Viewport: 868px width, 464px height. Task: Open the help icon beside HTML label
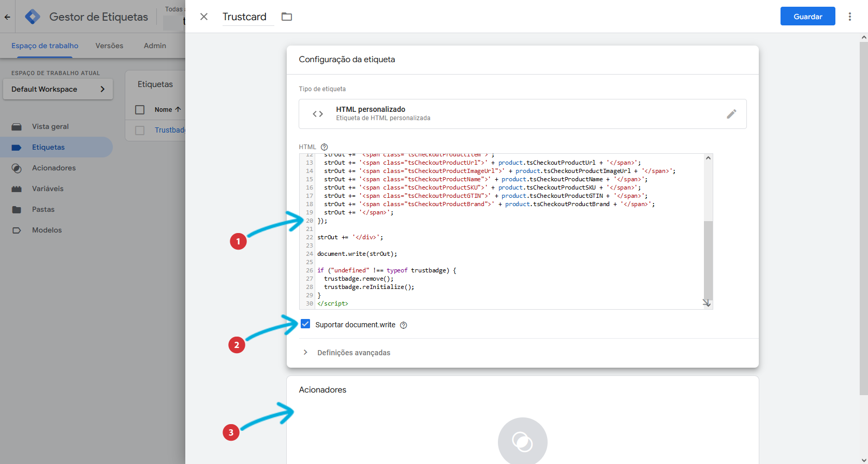325,147
